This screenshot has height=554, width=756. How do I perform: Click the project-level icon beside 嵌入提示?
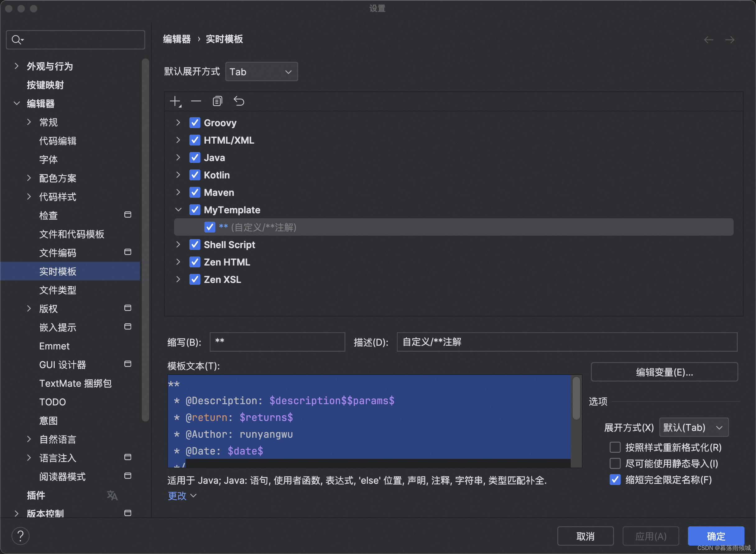coord(128,327)
